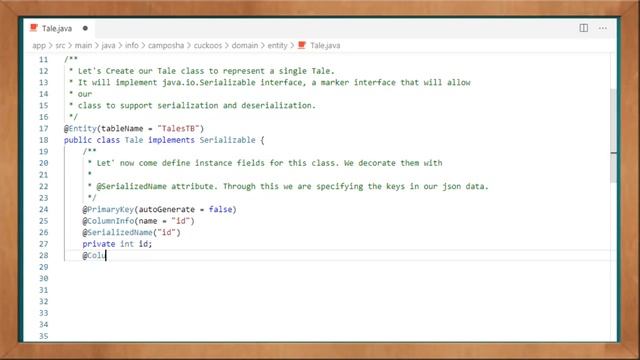The image size is (640, 360).
Task: Place cursor at '@Colu' on line 28
Action: tap(94, 256)
